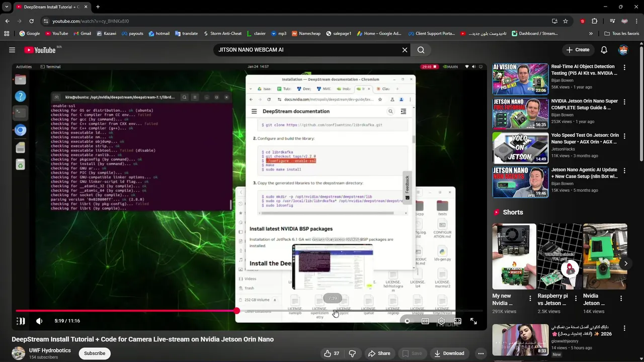This screenshot has height=362, width=644.
Task: Open more actions menu beside Download
Action: pos(480,353)
